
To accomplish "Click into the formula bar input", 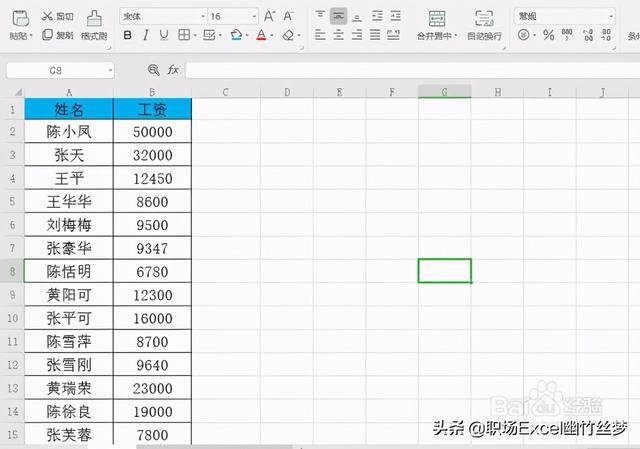I will 412,70.
